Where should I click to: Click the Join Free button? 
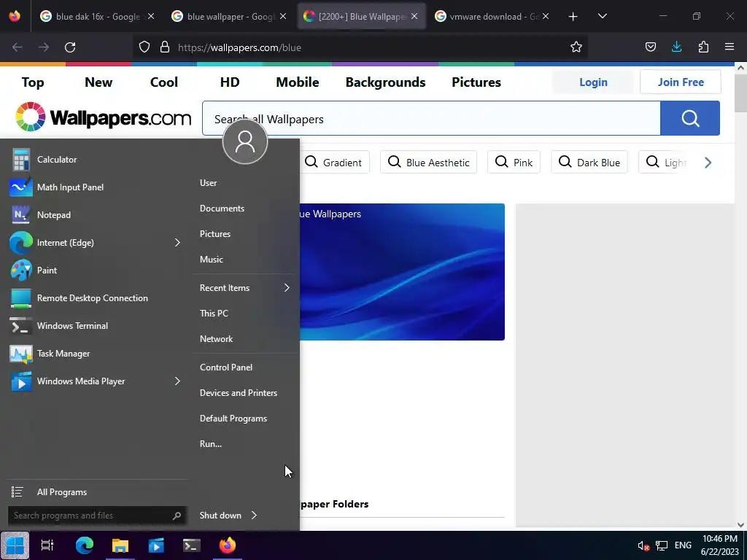click(681, 82)
